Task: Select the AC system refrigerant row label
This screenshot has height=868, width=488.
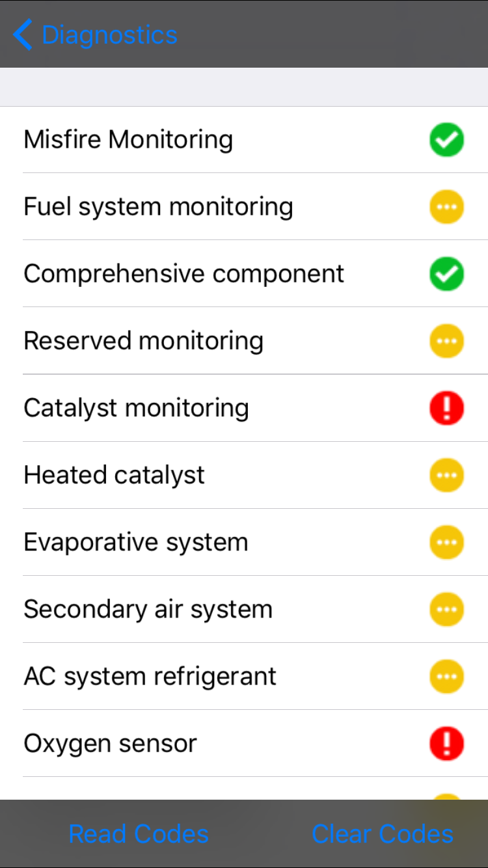Action: tap(150, 676)
